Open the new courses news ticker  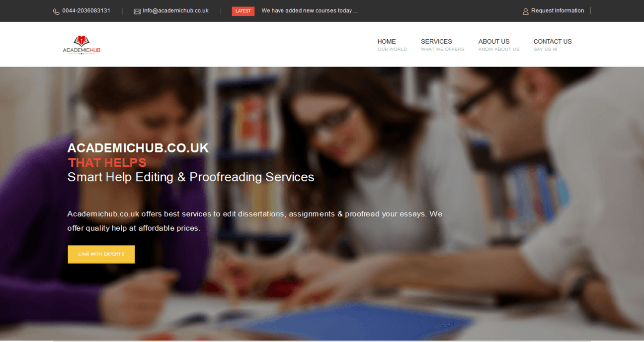coord(309,10)
